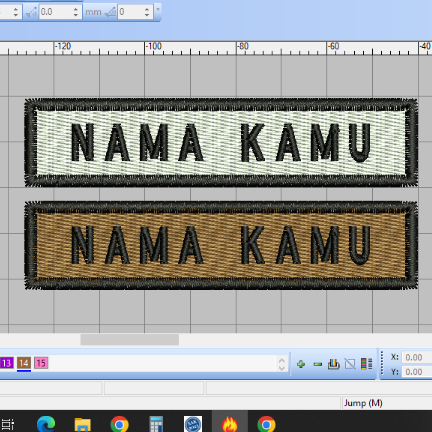Click the 0.0 mm distance input field

[x=56, y=12]
